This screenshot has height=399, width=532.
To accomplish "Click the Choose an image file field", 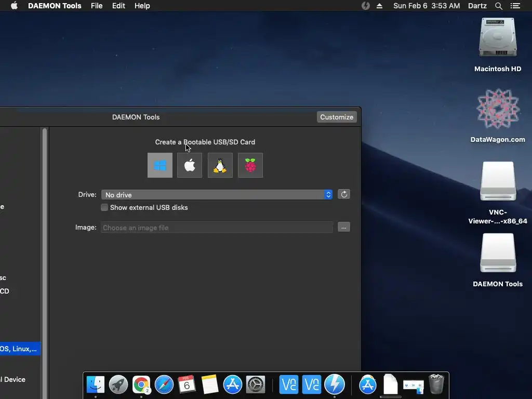I will pyautogui.click(x=217, y=228).
